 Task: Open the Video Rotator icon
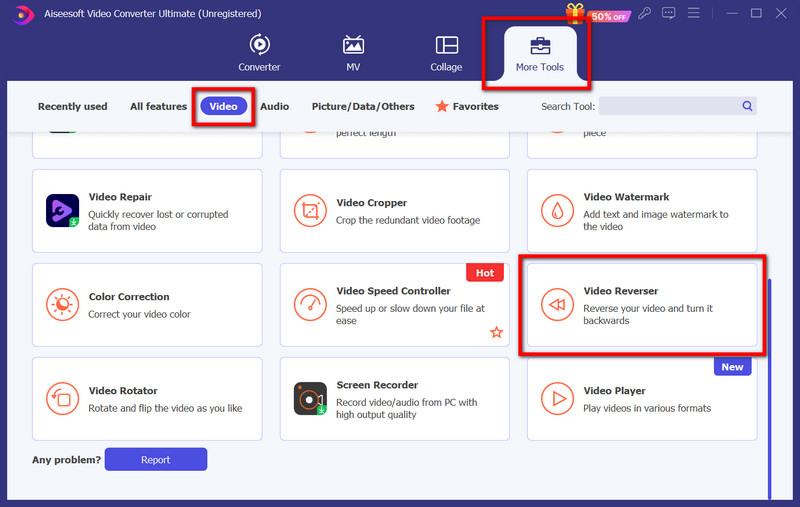[62, 399]
